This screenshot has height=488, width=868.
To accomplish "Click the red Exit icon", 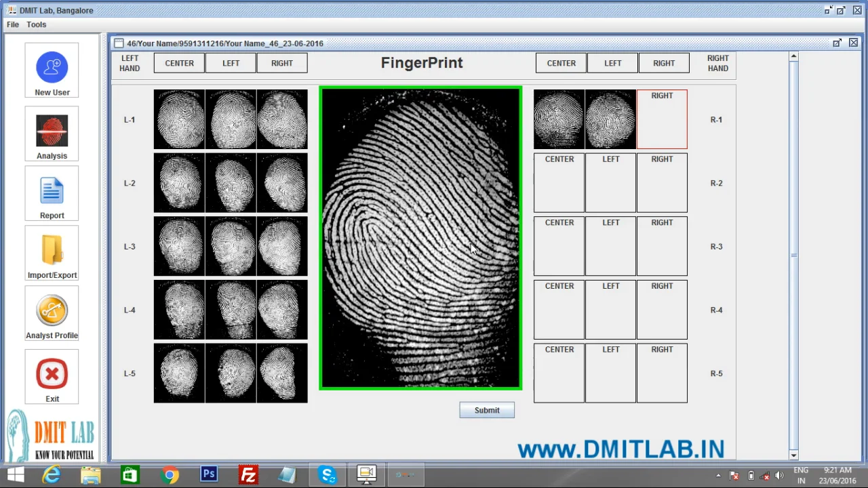I will click(x=52, y=375).
